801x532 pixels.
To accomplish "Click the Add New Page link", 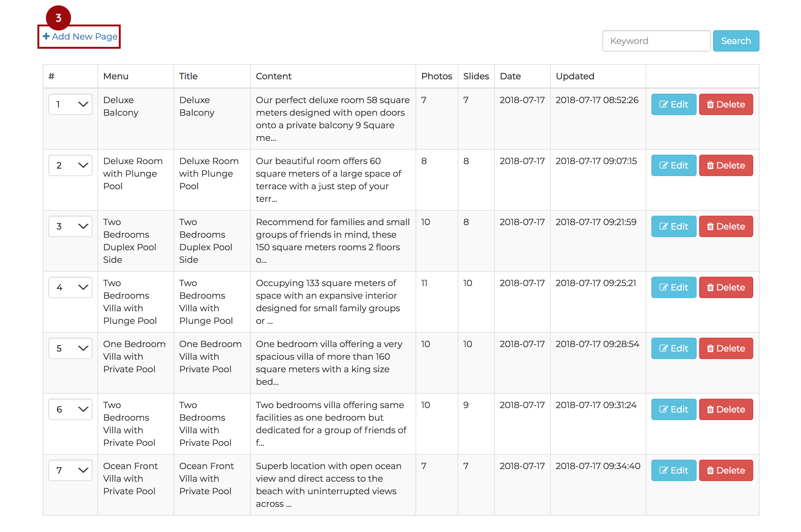I will click(80, 36).
